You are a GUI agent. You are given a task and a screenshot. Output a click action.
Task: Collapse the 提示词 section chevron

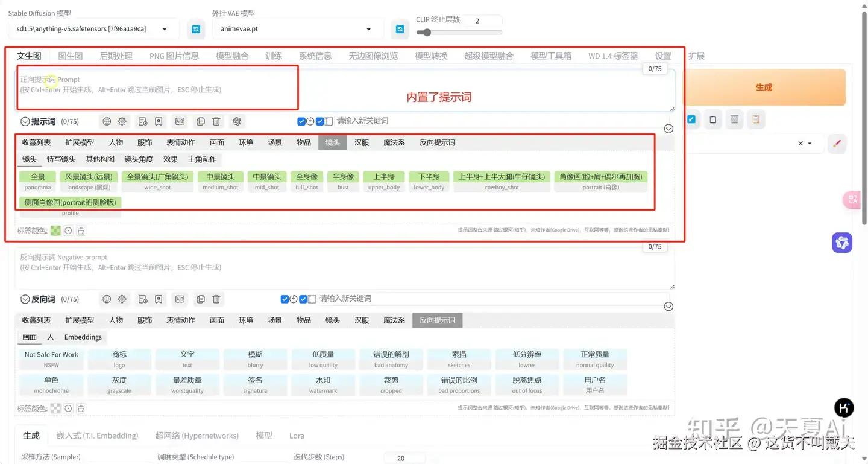point(25,121)
